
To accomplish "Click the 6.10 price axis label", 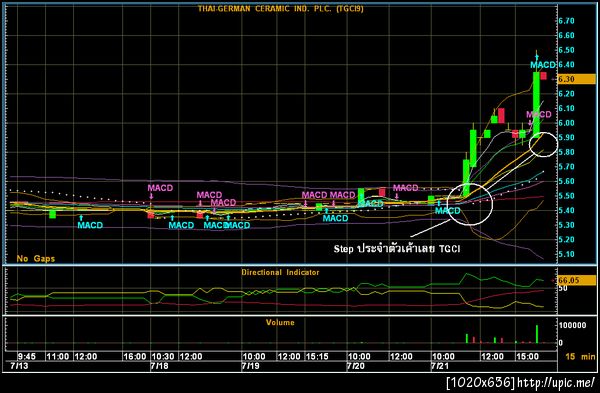I will 566,108.
